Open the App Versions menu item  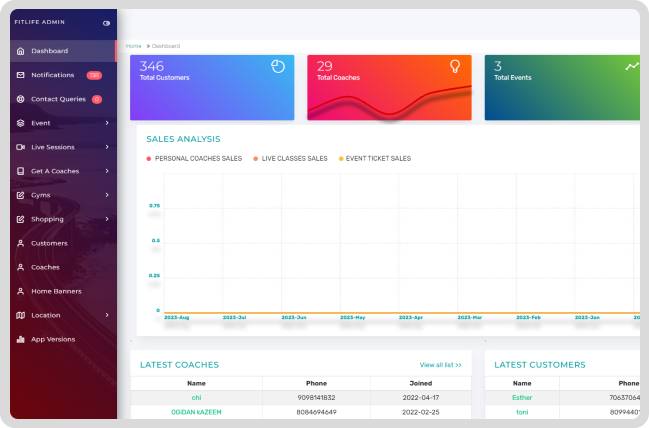[63, 339]
